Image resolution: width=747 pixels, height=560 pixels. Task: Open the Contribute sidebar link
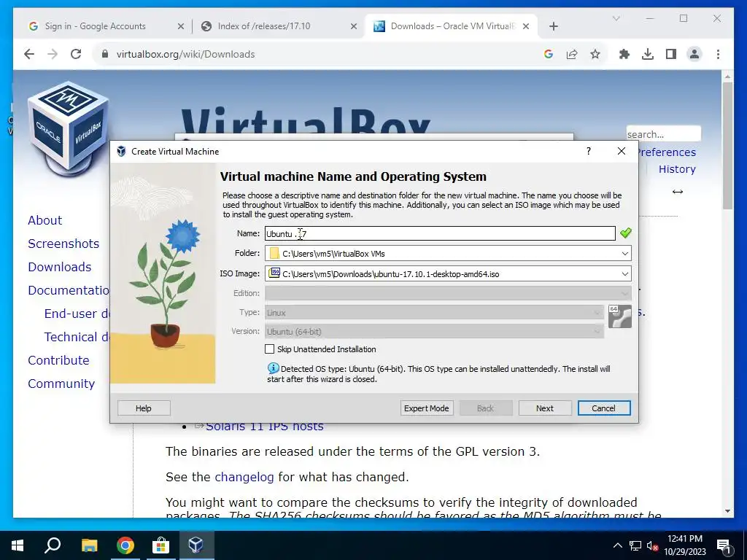click(58, 360)
